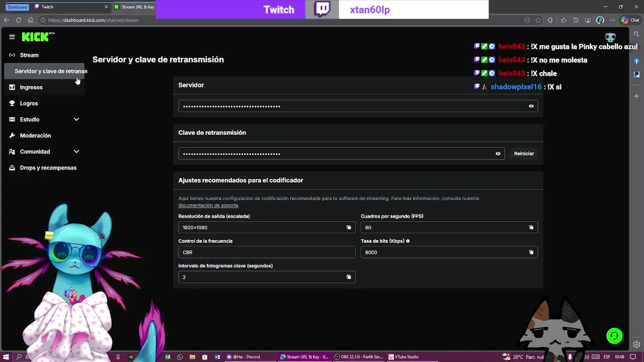Copy the 8000 Kbps bitrate value
Image resolution: width=644 pixels, height=362 pixels.
point(531,252)
